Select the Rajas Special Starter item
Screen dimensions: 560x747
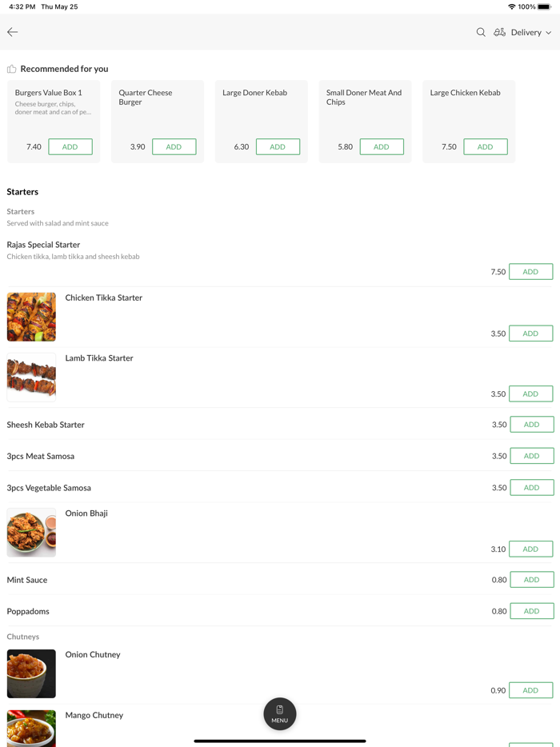[42, 245]
